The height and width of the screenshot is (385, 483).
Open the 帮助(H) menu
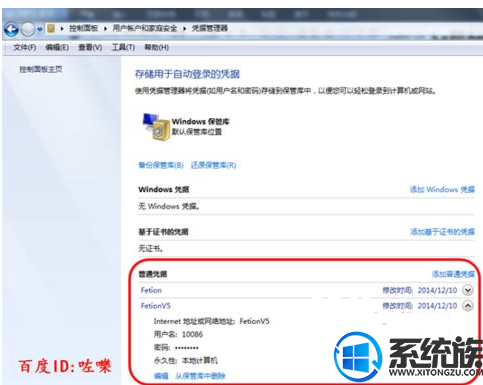point(156,47)
